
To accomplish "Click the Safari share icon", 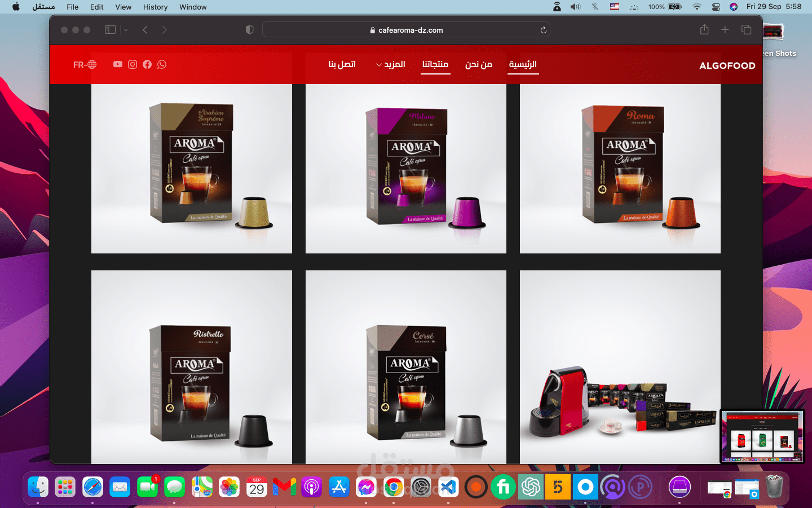I will pyautogui.click(x=704, y=30).
